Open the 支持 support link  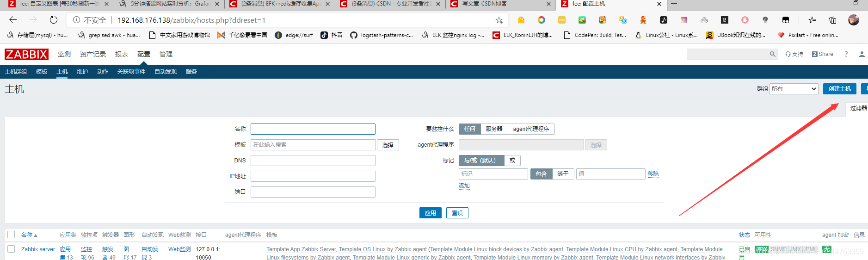(x=794, y=54)
